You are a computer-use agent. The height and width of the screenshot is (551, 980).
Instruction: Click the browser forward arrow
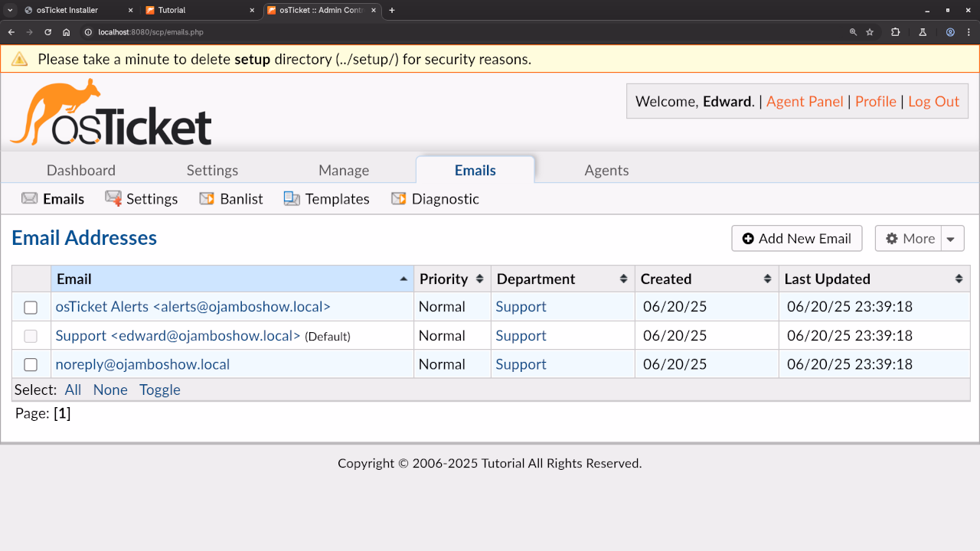click(29, 32)
